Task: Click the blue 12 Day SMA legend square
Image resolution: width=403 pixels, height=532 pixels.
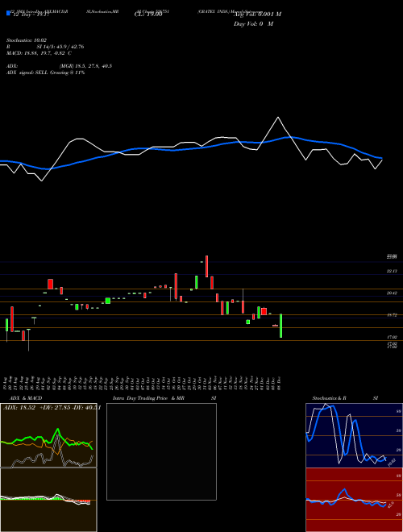Action: [8, 14]
